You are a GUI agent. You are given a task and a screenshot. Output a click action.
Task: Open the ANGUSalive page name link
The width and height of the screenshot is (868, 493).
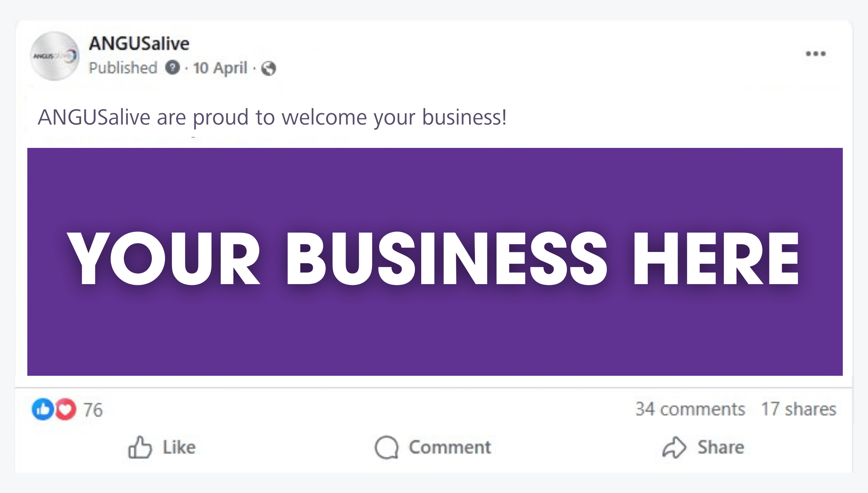pos(139,43)
